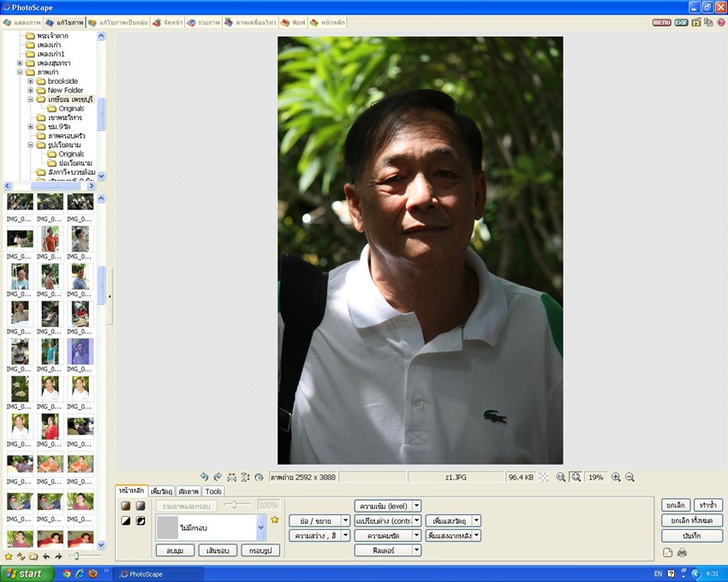
Task: Select the purple-tinted portrait thumbnail
Action: (81, 351)
